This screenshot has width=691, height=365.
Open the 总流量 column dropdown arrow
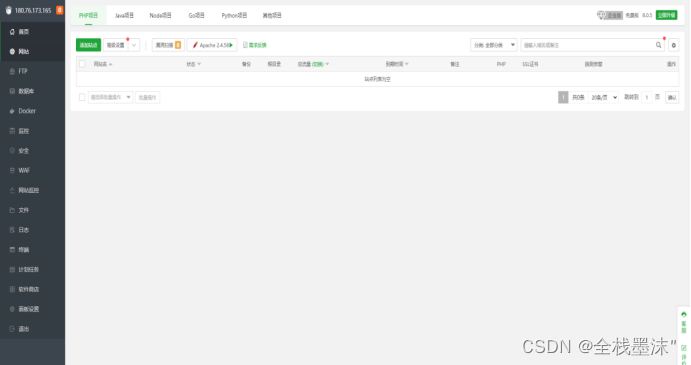tap(327, 64)
